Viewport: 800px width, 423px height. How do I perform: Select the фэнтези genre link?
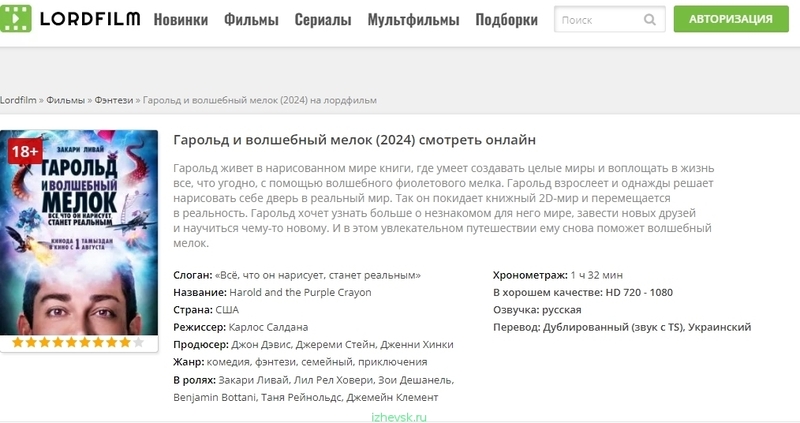(276, 362)
